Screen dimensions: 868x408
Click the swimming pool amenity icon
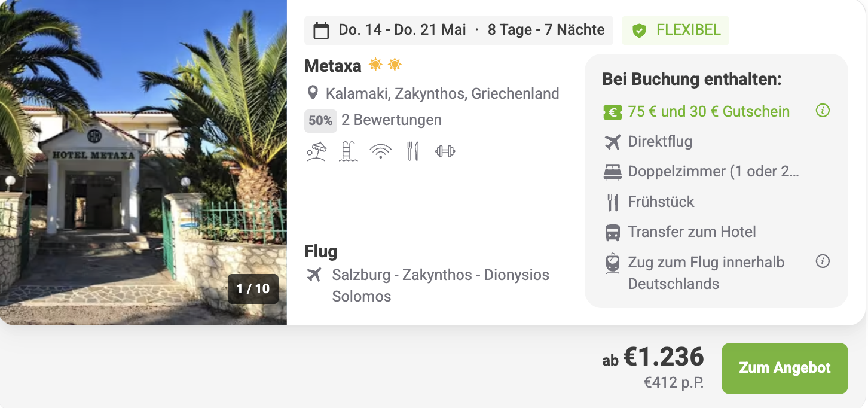point(348,151)
